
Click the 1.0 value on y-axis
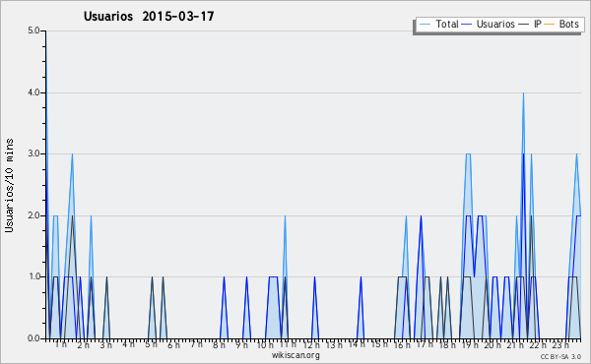pyautogui.click(x=33, y=276)
